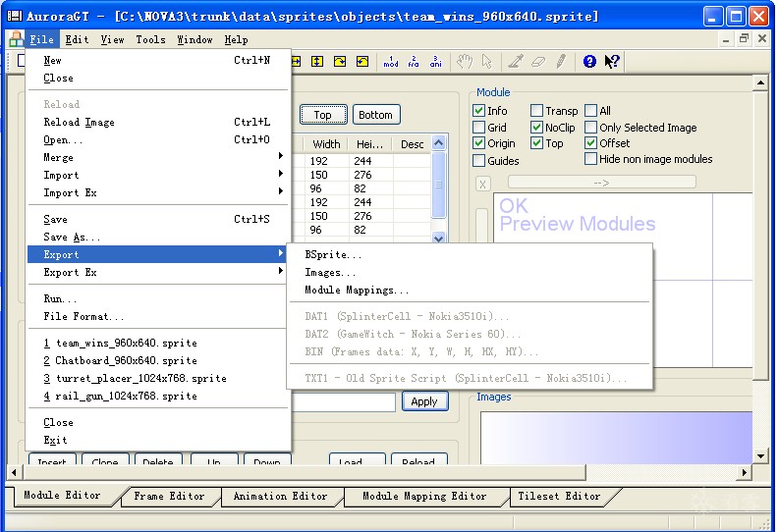778x532 pixels.
Task: Click the module table scroll down arrow
Action: (x=438, y=238)
